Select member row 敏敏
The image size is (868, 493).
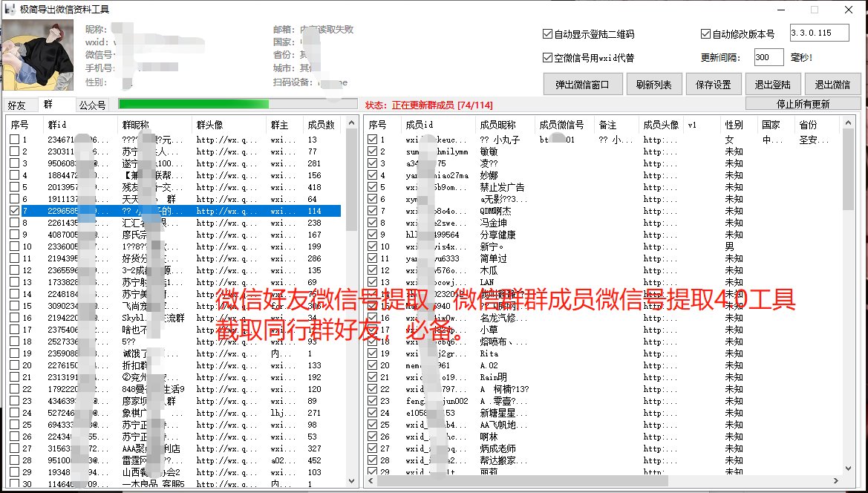[x=604, y=151]
